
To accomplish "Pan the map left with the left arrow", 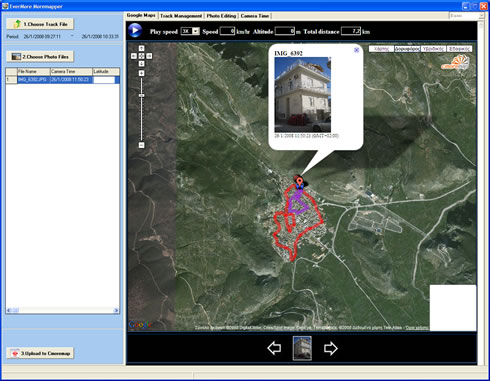I will 134,56.
